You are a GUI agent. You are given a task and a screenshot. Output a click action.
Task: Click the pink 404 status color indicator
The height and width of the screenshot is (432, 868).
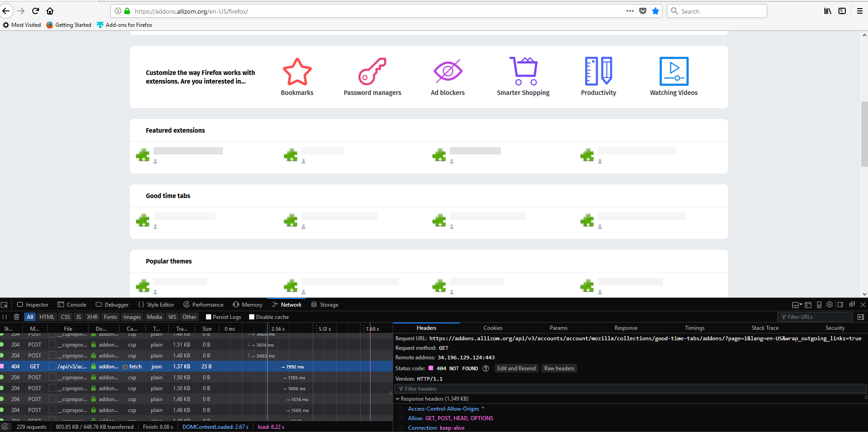431,368
